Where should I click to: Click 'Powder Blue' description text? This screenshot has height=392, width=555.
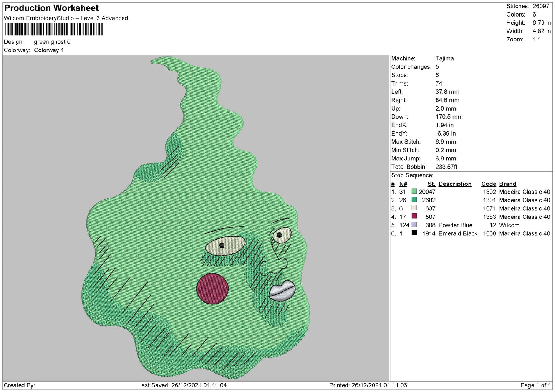tap(455, 225)
